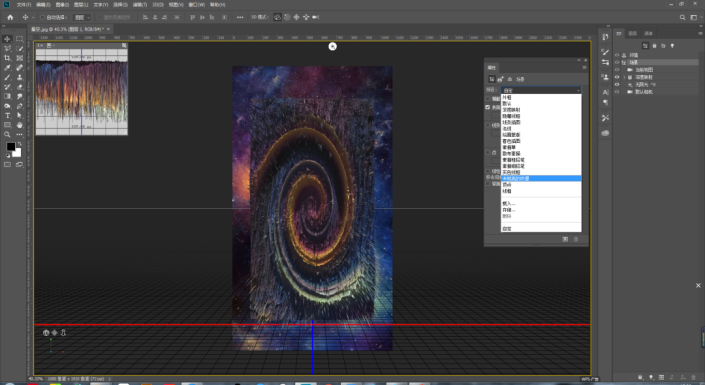Select the Lasso tool
Image resolution: width=705 pixels, height=385 pixels.
pyautogui.click(x=7, y=49)
